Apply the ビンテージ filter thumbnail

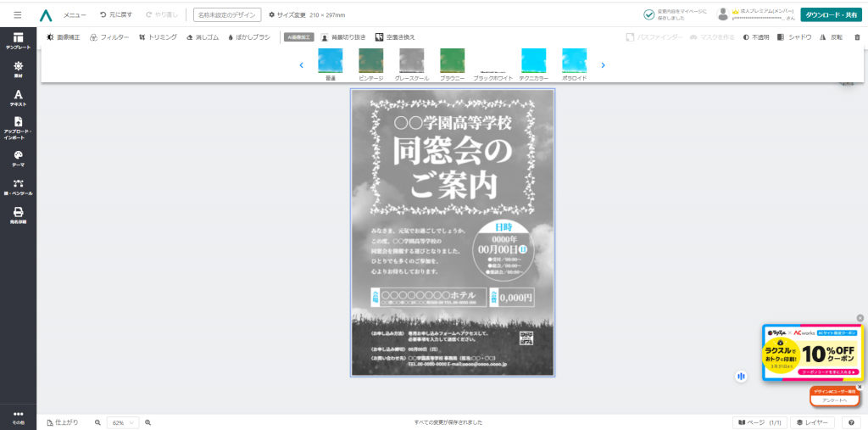[371, 60]
